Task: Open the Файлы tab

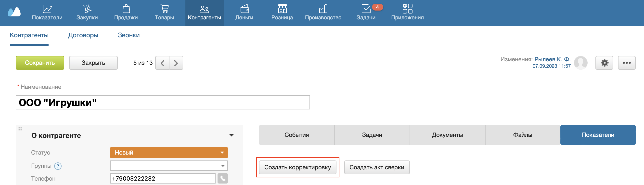Action: click(x=523, y=135)
